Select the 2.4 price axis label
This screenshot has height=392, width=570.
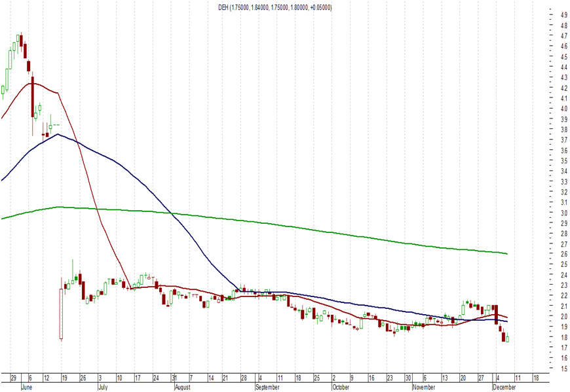point(564,275)
